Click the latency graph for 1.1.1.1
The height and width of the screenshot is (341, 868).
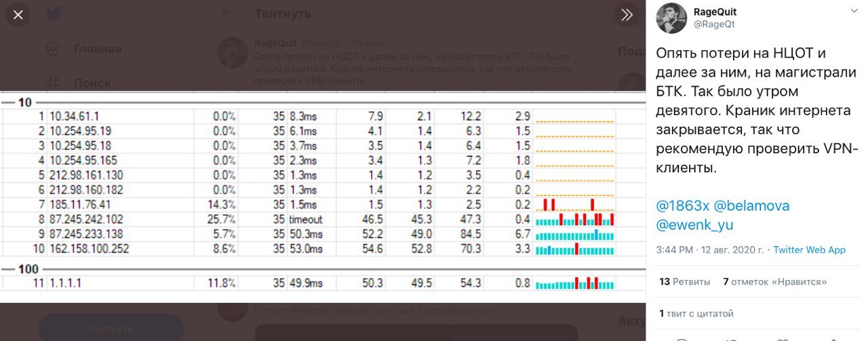[575, 283]
